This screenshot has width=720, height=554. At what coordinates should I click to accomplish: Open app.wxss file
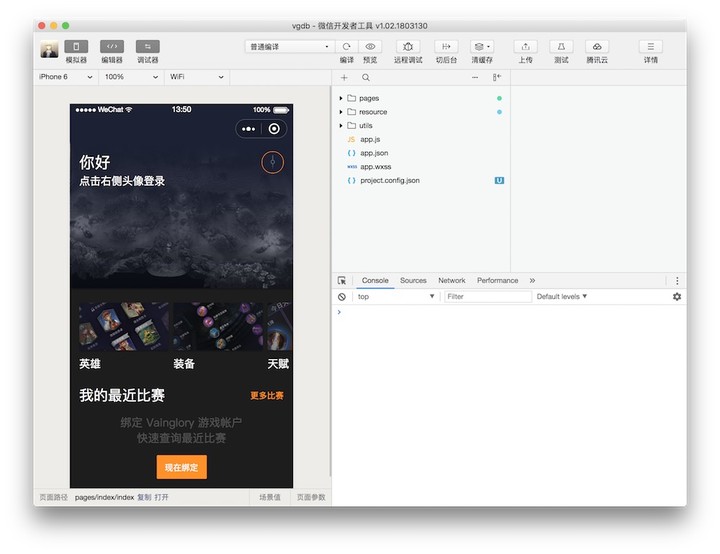click(375, 167)
